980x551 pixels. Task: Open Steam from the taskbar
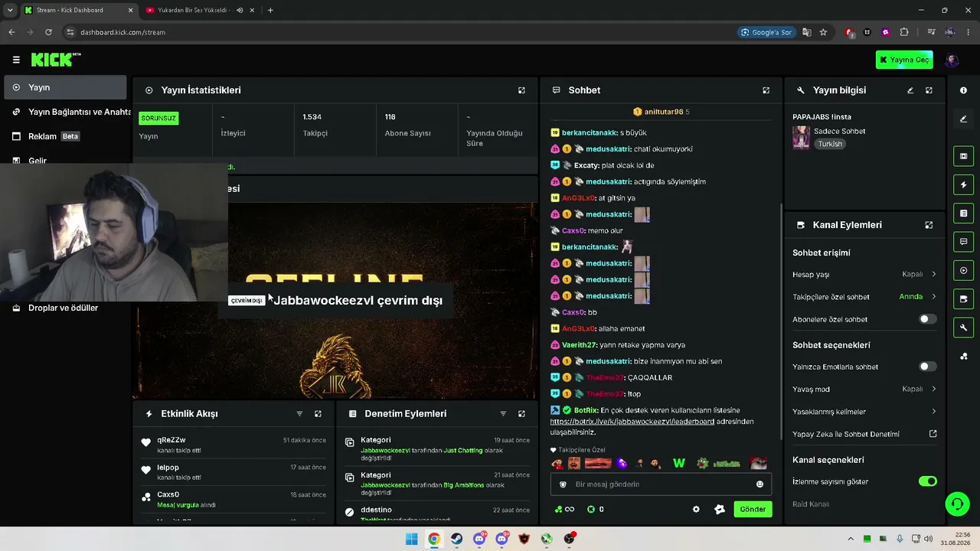(x=457, y=539)
